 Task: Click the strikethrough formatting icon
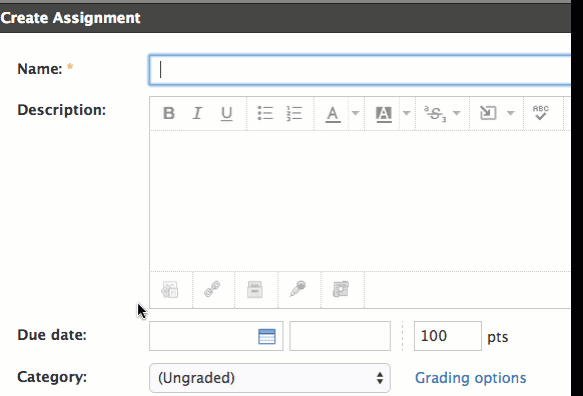coord(435,113)
